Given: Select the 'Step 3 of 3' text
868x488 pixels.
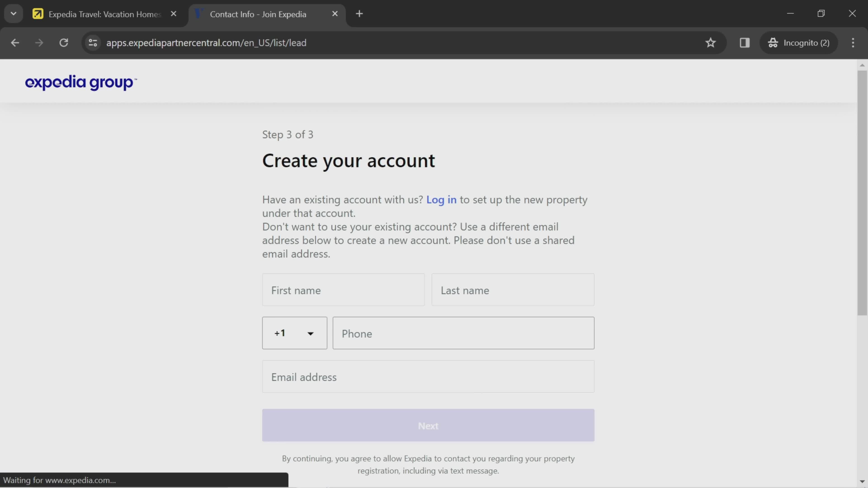Looking at the screenshot, I should (x=288, y=135).
